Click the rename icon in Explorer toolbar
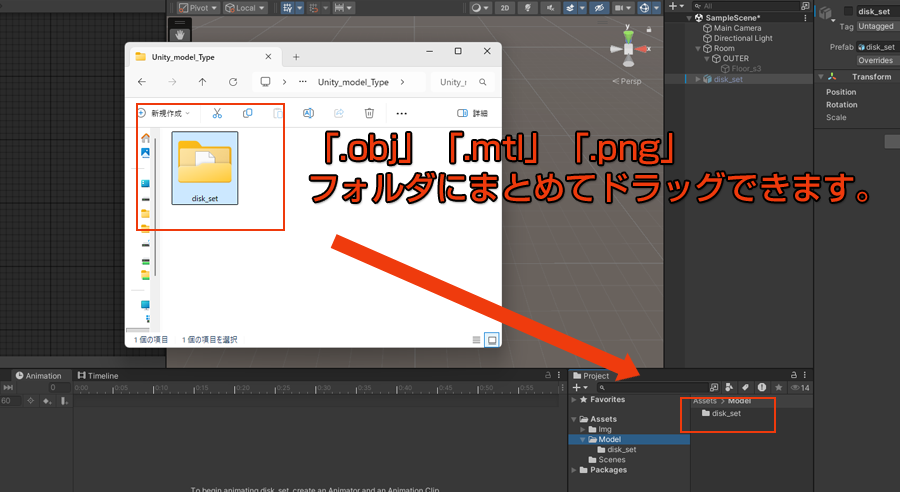900x492 pixels. coord(309,114)
